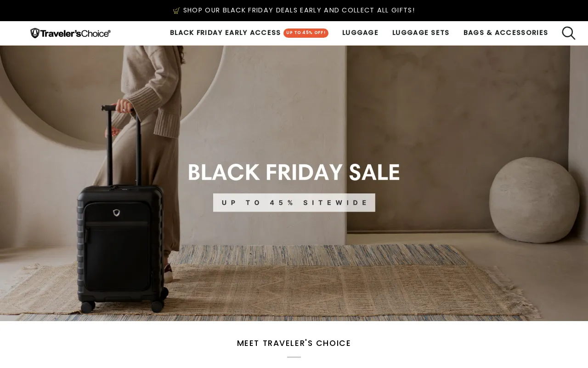Open Black Friday Early Access menu
This screenshot has width=588, height=368.
225,33
